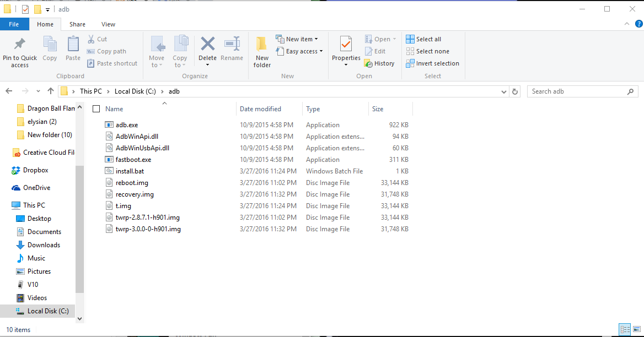The width and height of the screenshot is (644, 337).
Task: Open the Move to dropdown
Action: (157, 52)
